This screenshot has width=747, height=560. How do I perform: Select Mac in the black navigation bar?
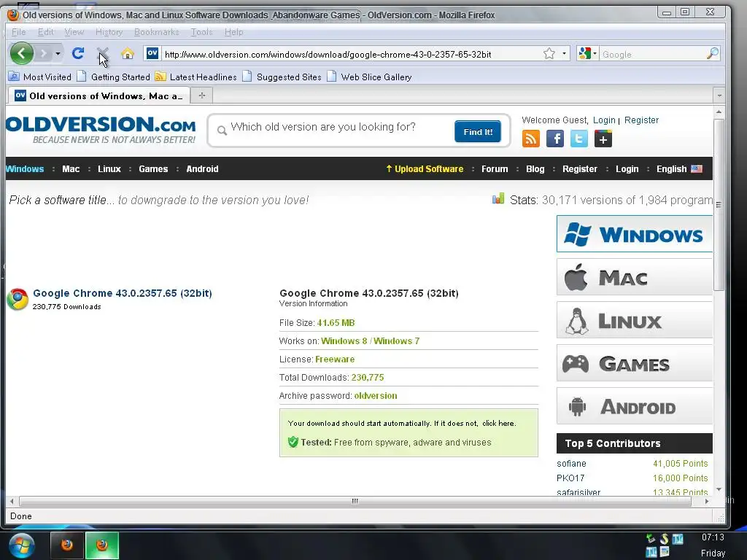point(71,169)
